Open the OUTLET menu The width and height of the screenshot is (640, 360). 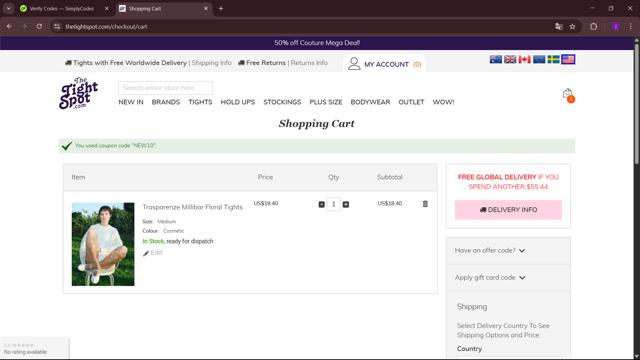411,102
